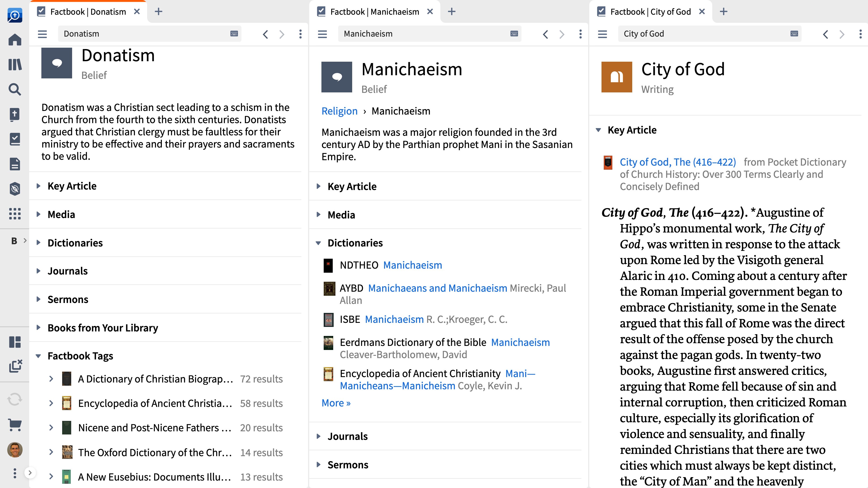Go forward in the Donatism panel
Image resolution: width=868 pixels, height=488 pixels.
(282, 34)
